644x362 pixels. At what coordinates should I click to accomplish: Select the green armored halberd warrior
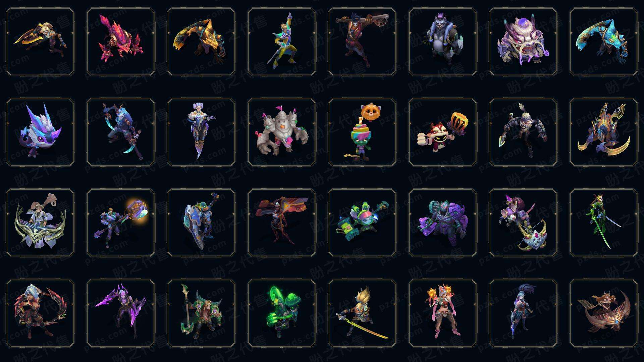[201, 313]
